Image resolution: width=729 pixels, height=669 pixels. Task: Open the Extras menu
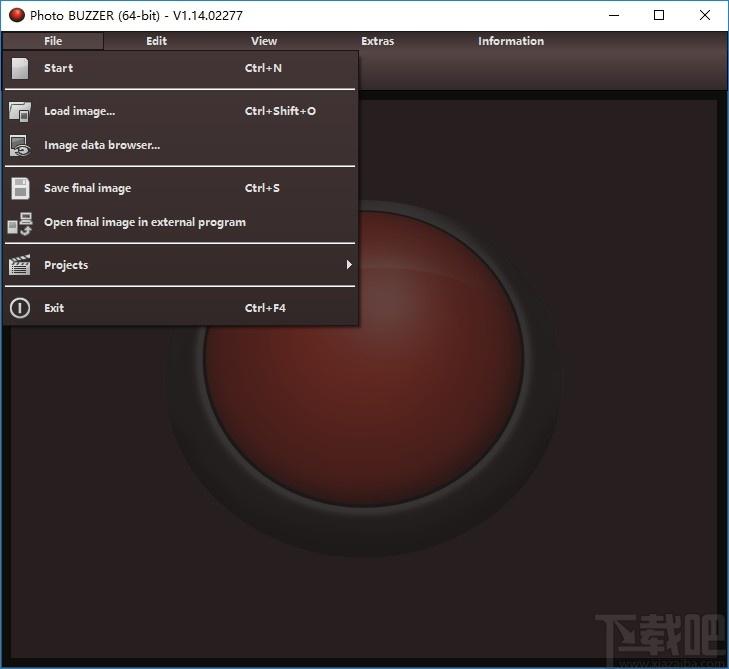pos(378,41)
